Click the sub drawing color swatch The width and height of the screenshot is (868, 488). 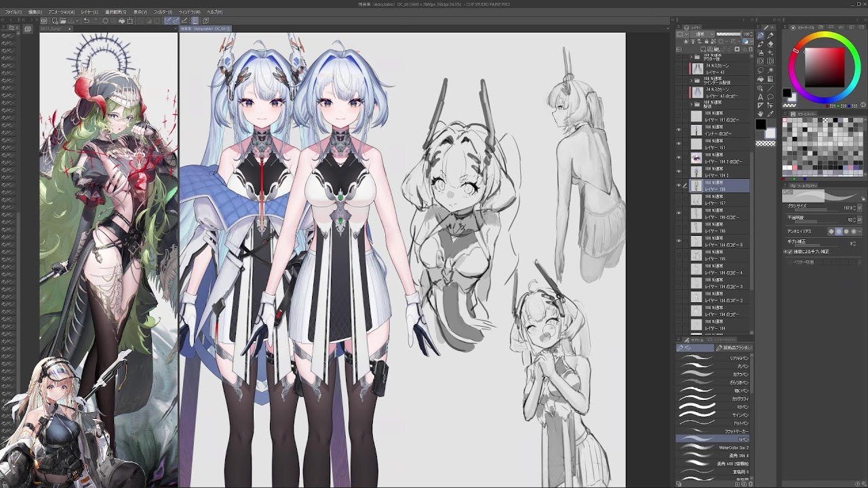point(770,133)
